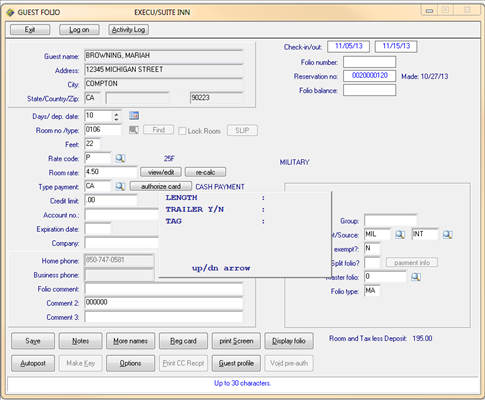Viewport: 485px width, 400px height.
Task: Decrease days with the stepper down arrow
Action: [116, 119]
